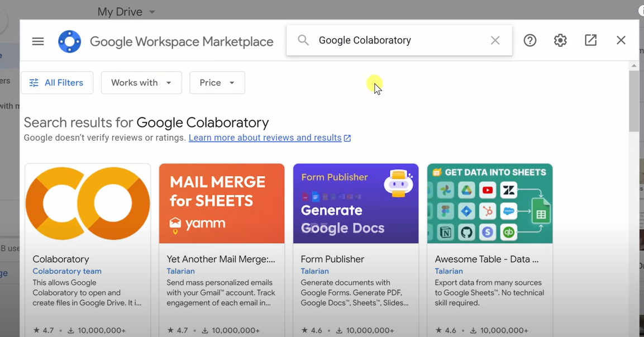This screenshot has width=644, height=337.
Task: Clear the search field text
Action: (x=495, y=40)
